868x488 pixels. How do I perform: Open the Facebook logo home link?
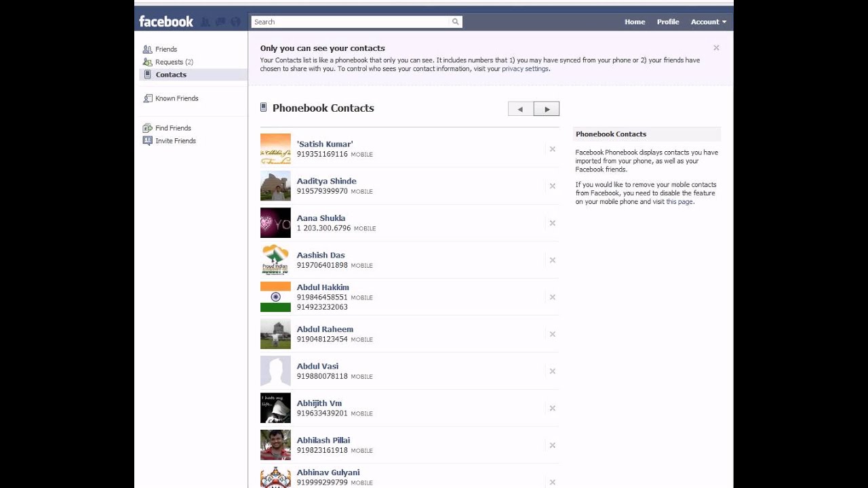(x=166, y=22)
